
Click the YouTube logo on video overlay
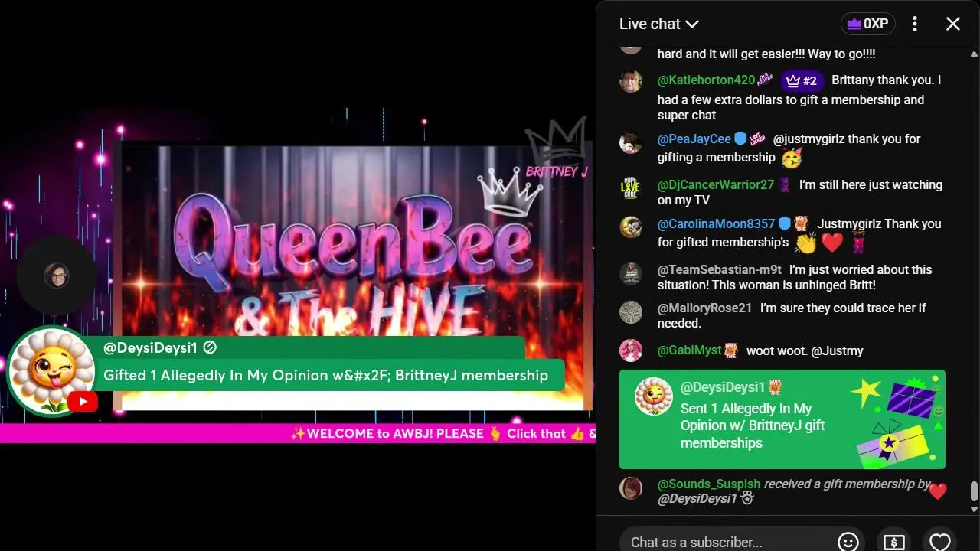(83, 402)
